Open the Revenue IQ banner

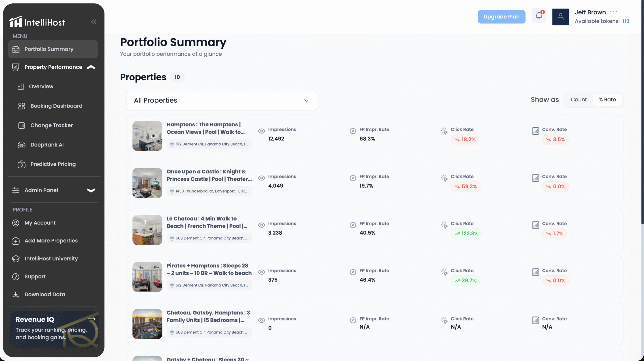[x=54, y=329]
